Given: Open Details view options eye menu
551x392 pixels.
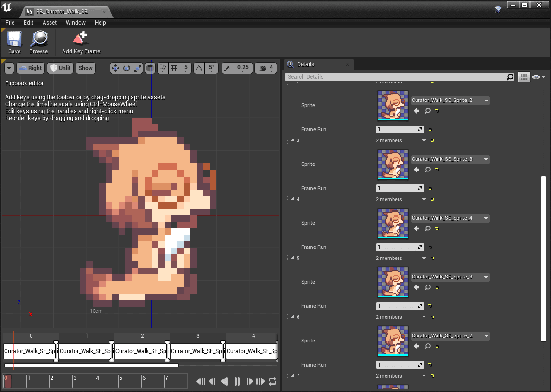Looking at the screenshot, I should pos(538,77).
